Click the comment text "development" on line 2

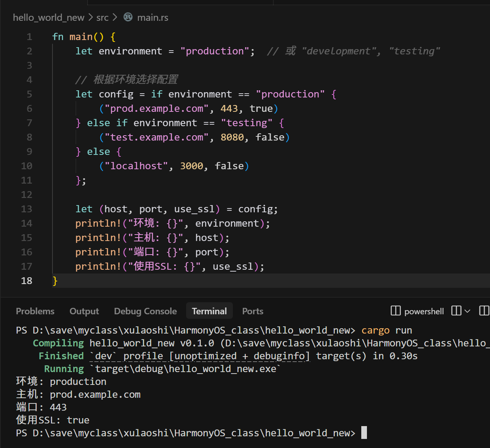click(339, 51)
